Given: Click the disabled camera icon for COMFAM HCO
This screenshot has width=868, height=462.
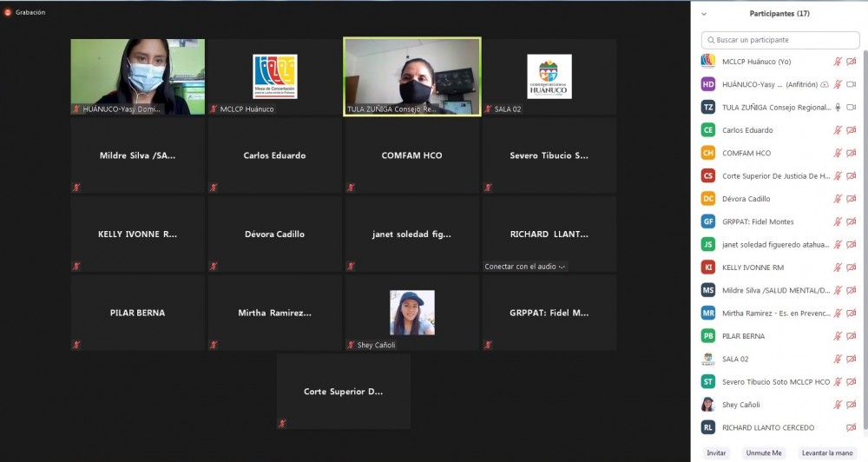Looking at the screenshot, I should tap(852, 153).
